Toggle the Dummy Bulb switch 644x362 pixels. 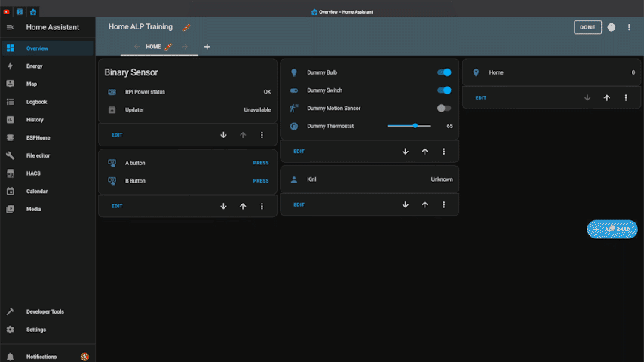point(444,72)
